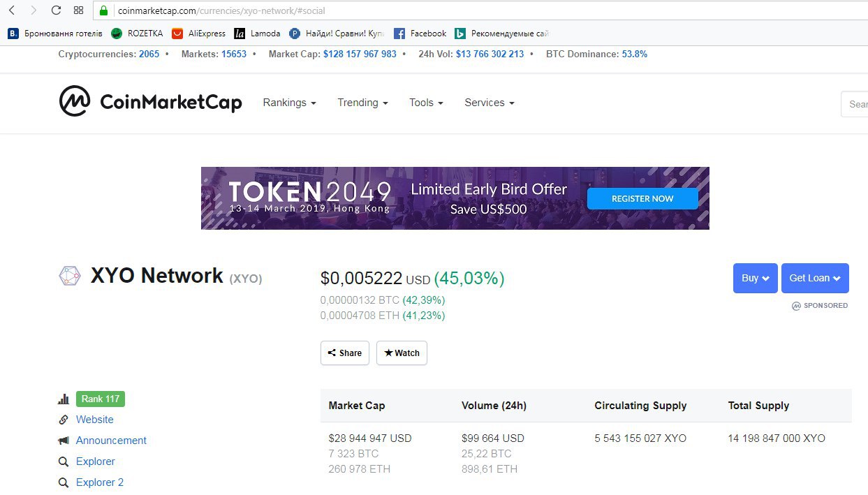Click the 0,00004708 ETH price line
Screen dimensions: 868x495
pos(383,316)
